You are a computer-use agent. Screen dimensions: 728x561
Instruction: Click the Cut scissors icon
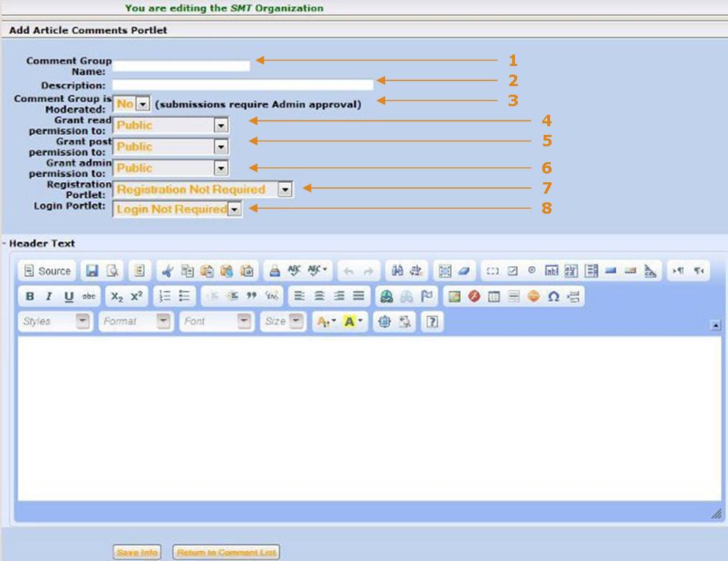point(168,270)
